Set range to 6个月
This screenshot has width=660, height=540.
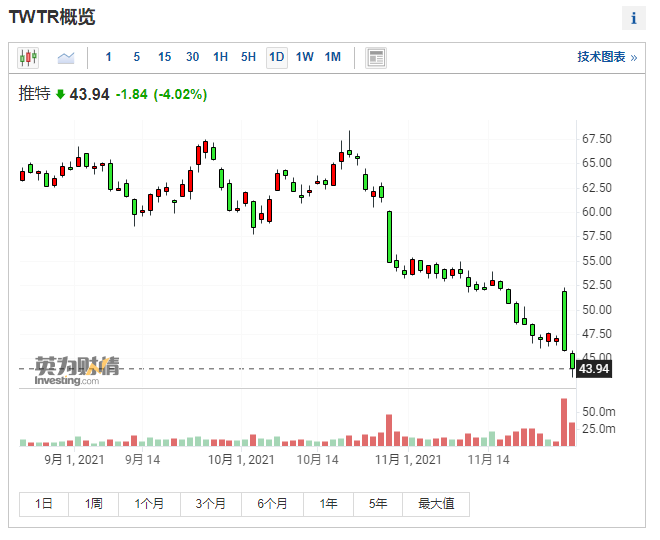[272, 504]
